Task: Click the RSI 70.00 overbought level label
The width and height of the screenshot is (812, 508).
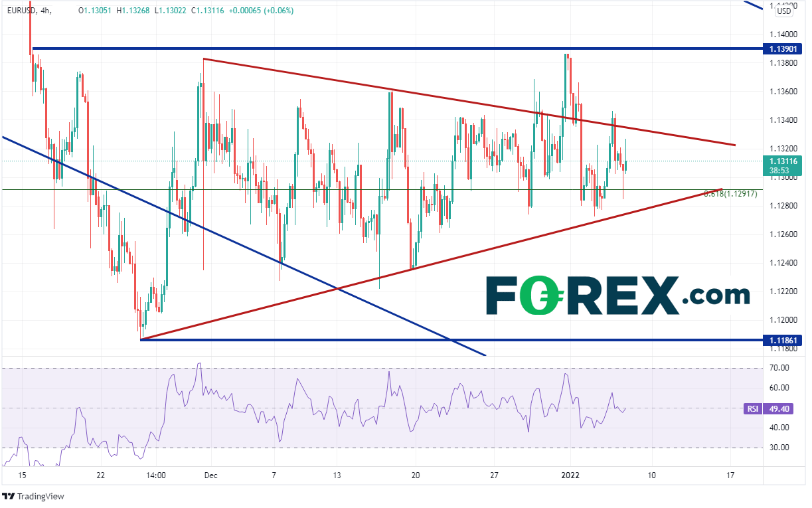Action: tap(779, 367)
